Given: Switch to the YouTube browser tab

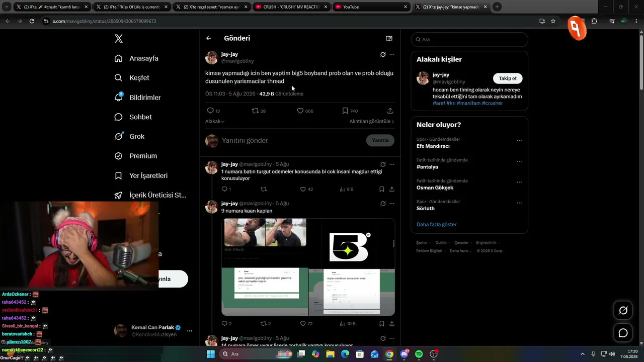Looking at the screenshot, I should (371, 7).
